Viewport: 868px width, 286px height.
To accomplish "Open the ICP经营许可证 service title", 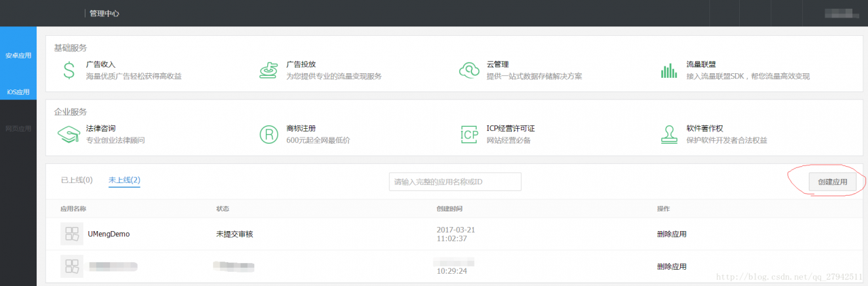I will (510, 128).
